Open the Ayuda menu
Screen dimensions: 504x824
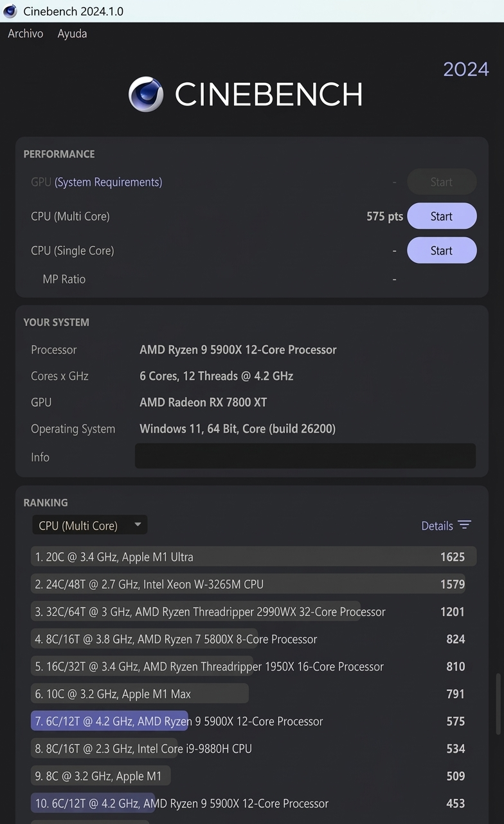[x=71, y=33]
